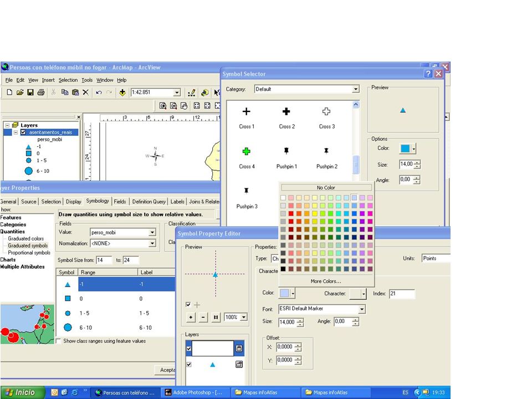Image resolution: width=532 pixels, height=399 pixels.
Task: Toggle the top symbol layer visibility checkbox
Action: (x=189, y=349)
